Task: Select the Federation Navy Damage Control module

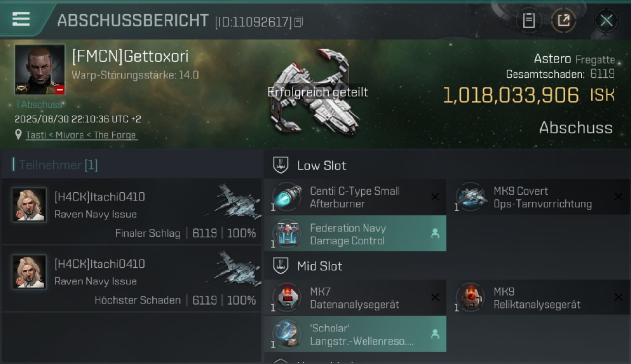Action: (355, 234)
